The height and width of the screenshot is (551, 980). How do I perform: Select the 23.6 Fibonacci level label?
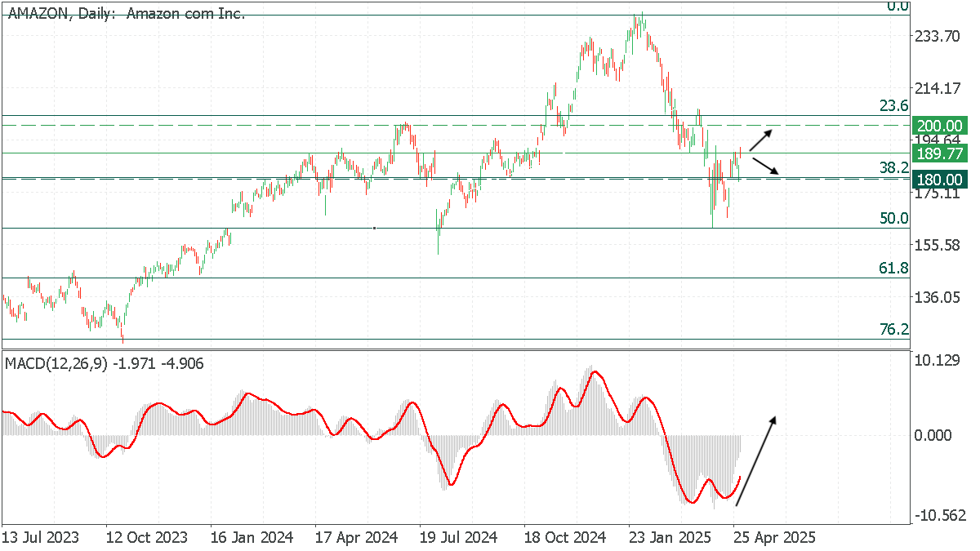(x=893, y=105)
